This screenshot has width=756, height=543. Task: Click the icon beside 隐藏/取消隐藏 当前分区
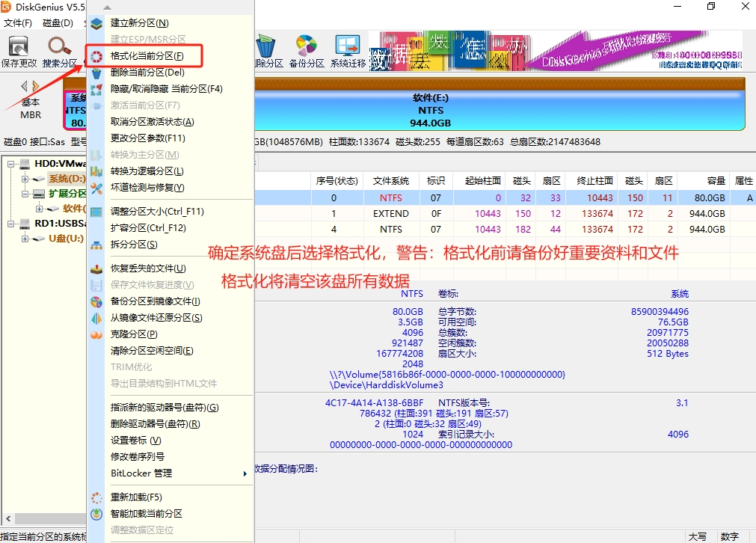96,89
